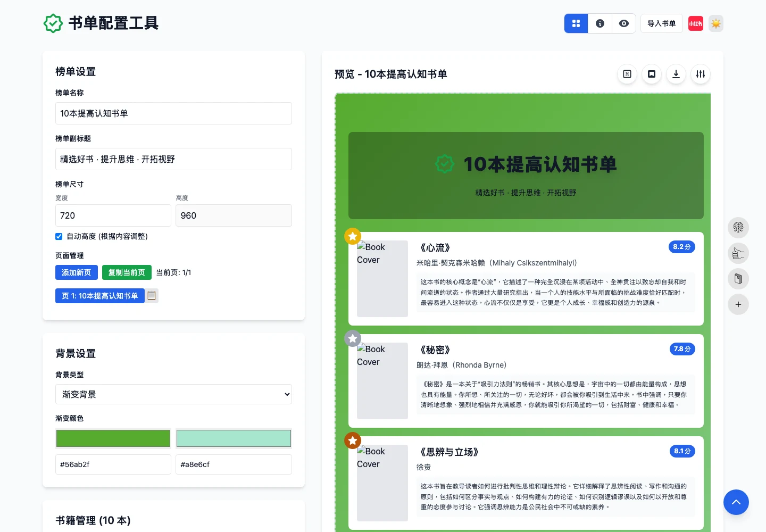Click the plus icon in side floating bar

[x=738, y=304]
